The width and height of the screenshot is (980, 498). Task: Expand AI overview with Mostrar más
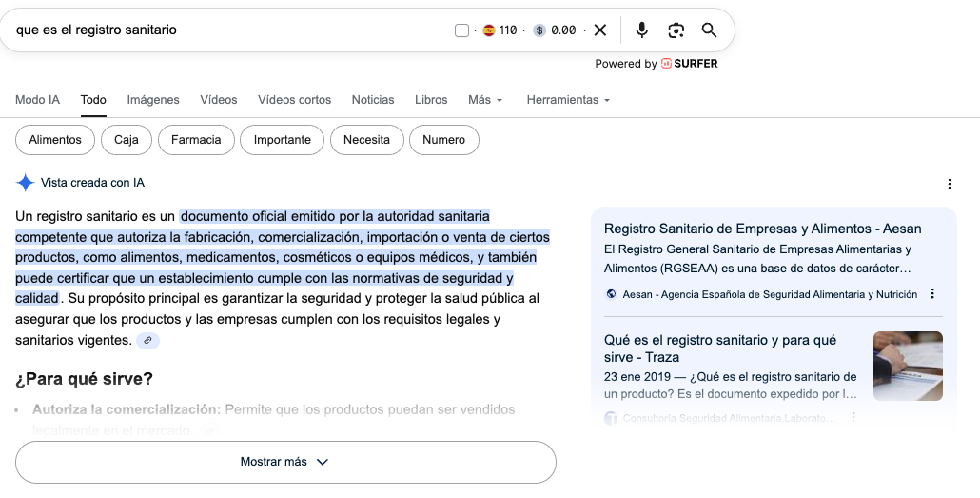[x=285, y=462]
